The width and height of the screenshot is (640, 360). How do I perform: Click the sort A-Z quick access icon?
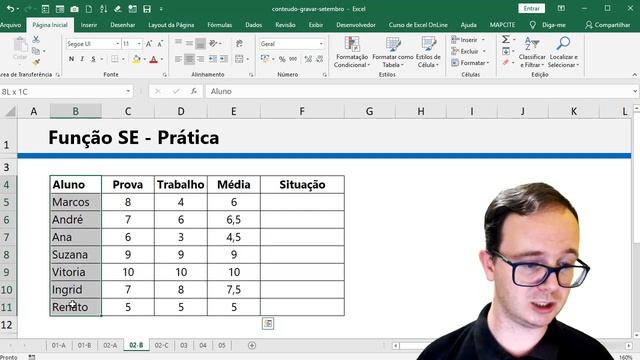[x=103, y=9]
